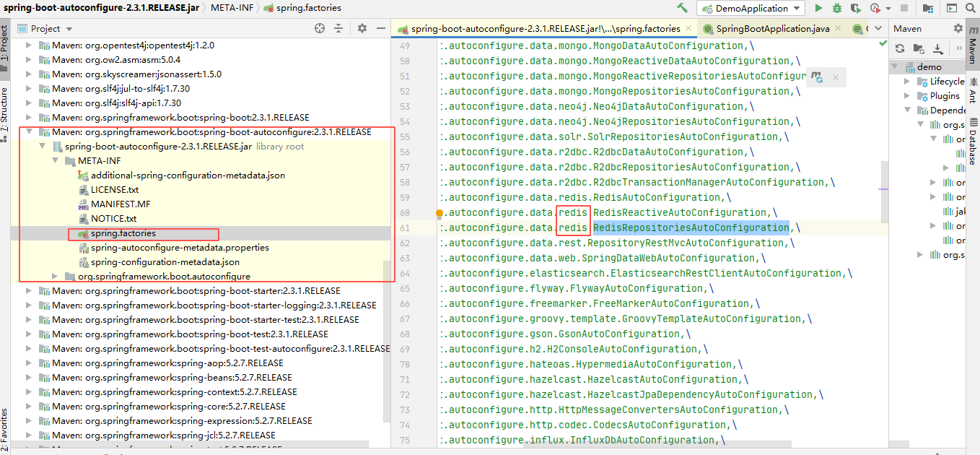Dismiss the floating Maven reload popup

tap(835, 77)
